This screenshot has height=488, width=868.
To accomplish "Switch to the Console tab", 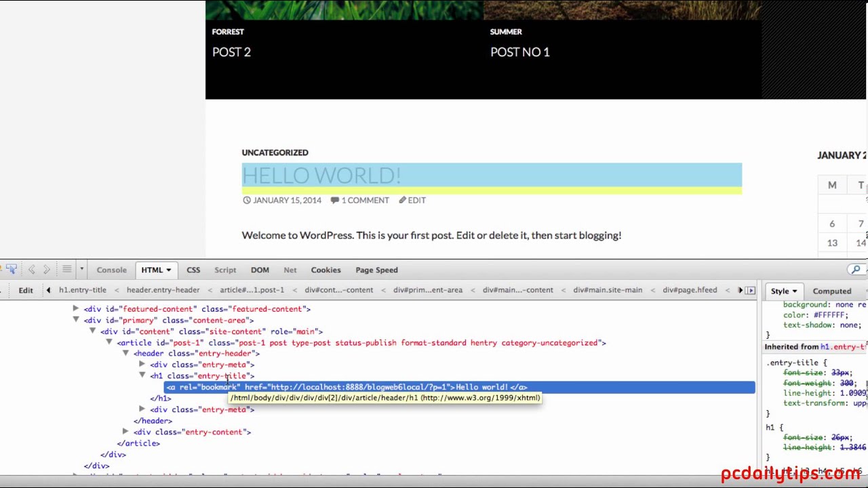I will point(111,270).
